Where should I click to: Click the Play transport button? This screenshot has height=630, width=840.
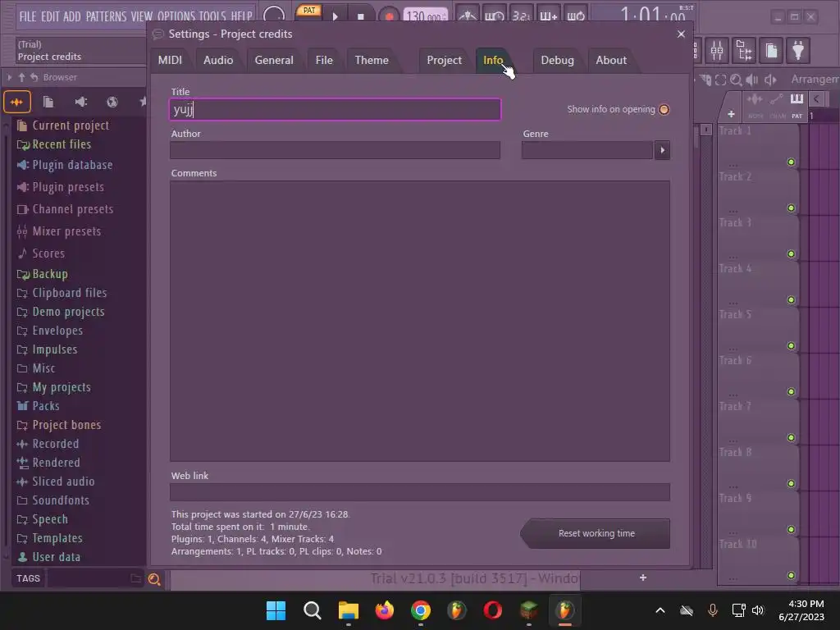click(x=336, y=16)
